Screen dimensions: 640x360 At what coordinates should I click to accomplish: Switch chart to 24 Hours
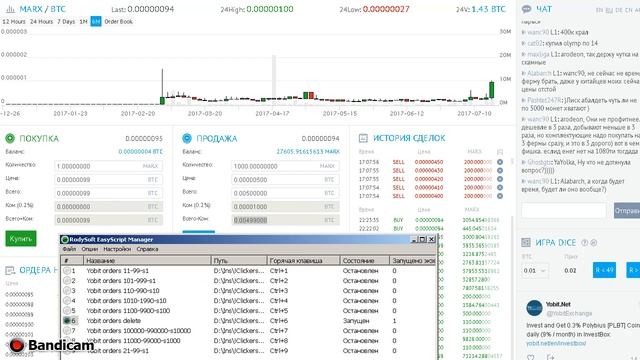click(x=41, y=22)
